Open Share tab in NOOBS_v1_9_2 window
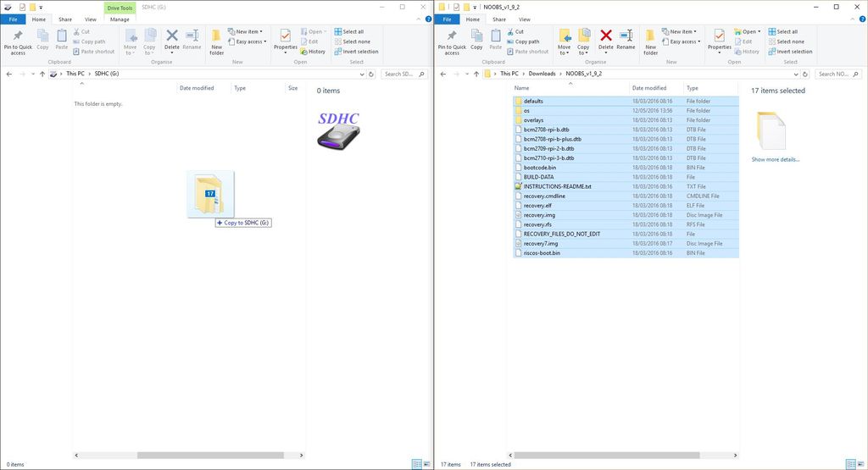The image size is (868, 470). point(499,19)
